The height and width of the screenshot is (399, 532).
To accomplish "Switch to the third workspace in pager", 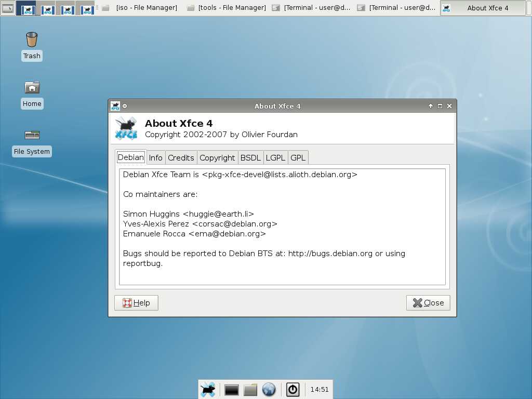I will click(65, 8).
